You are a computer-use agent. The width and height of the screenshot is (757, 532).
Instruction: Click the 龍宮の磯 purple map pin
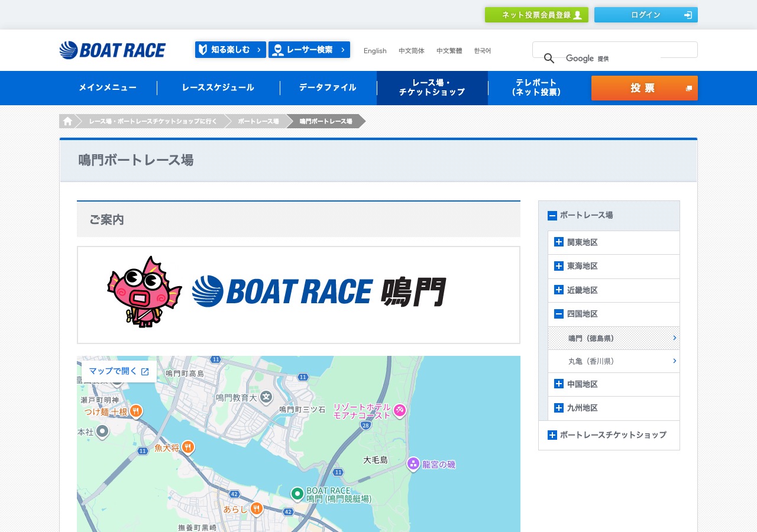click(x=413, y=464)
